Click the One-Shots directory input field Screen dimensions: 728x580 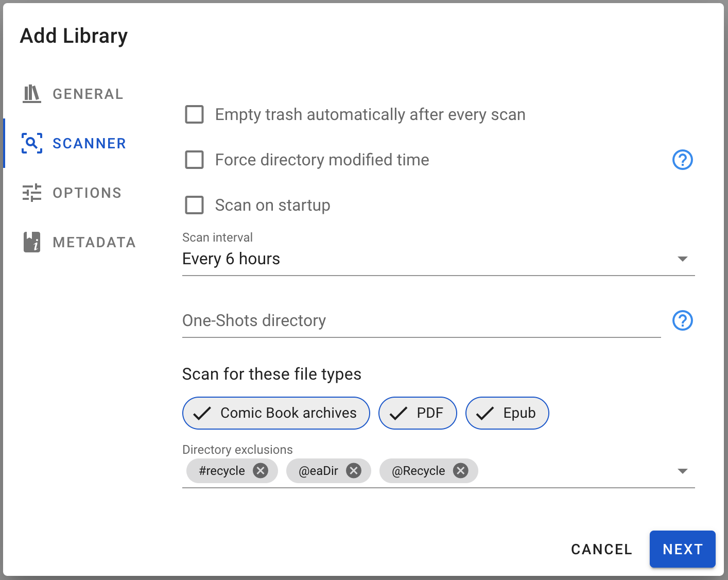pos(360,320)
